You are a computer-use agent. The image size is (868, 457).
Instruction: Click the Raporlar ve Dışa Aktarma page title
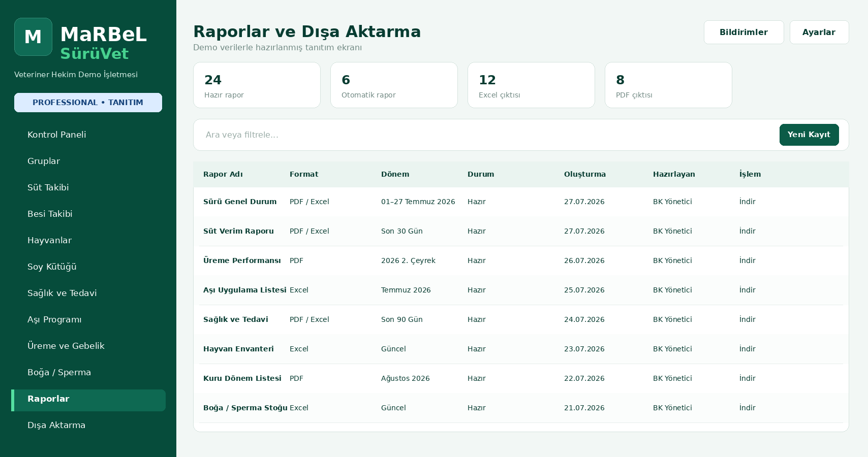click(x=307, y=31)
